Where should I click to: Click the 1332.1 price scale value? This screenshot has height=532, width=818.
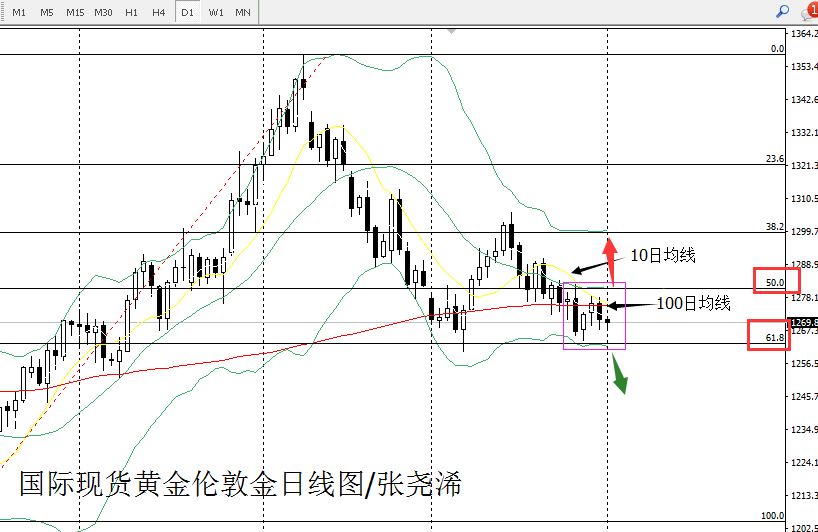[x=804, y=132]
